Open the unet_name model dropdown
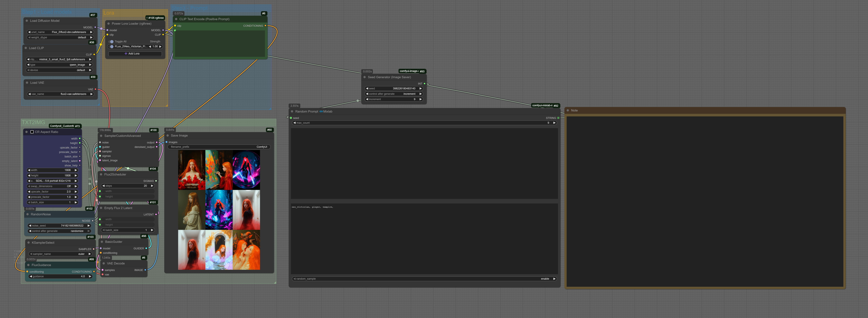The width and height of the screenshot is (868, 318). [x=60, y=32]
